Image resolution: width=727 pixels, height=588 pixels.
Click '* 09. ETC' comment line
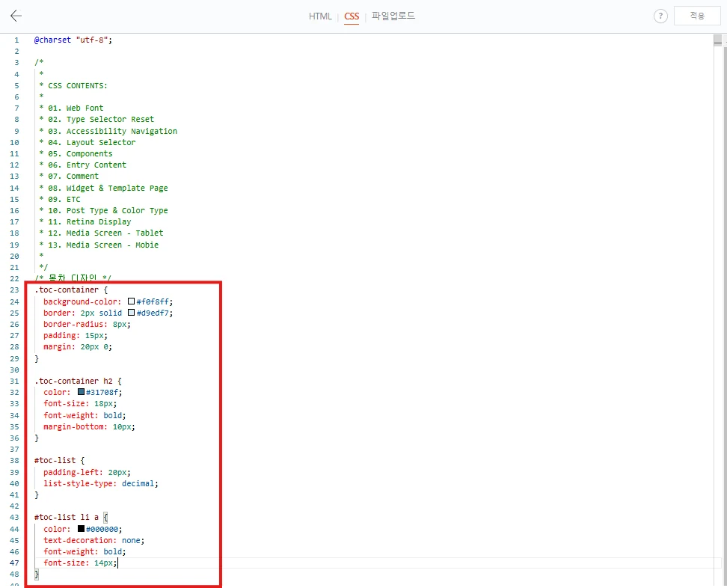(60, 200)
